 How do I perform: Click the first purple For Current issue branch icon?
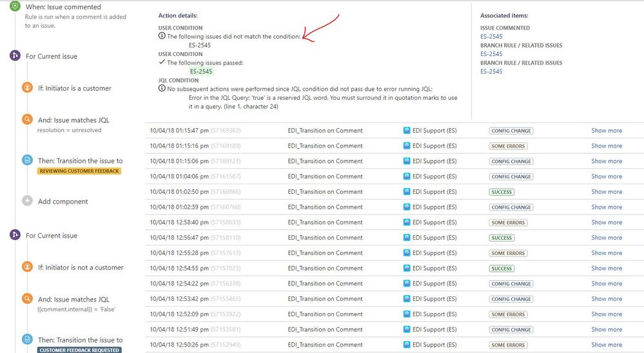click(x=15, y=55)
